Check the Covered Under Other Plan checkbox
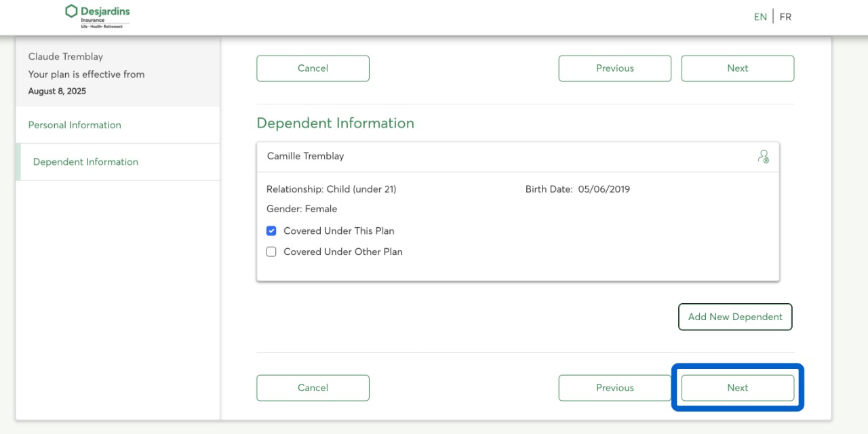The height and width of the screenshot is (434, 868). (271, 252)
